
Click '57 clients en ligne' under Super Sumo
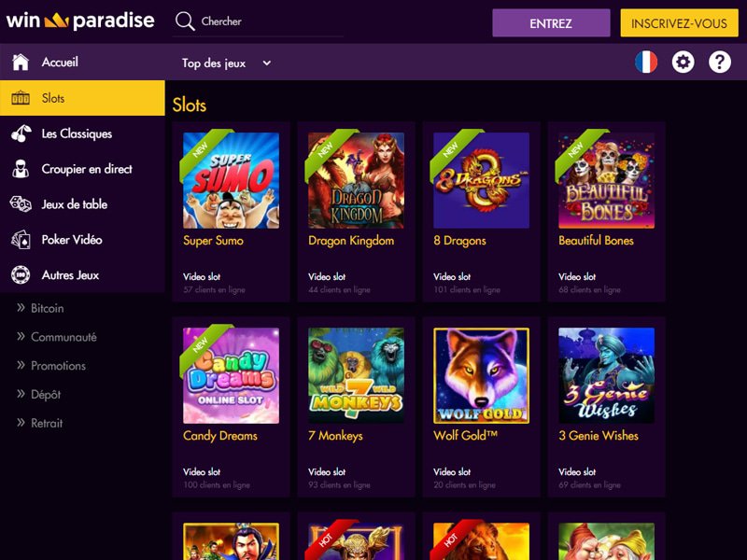(x=214, y=289)
